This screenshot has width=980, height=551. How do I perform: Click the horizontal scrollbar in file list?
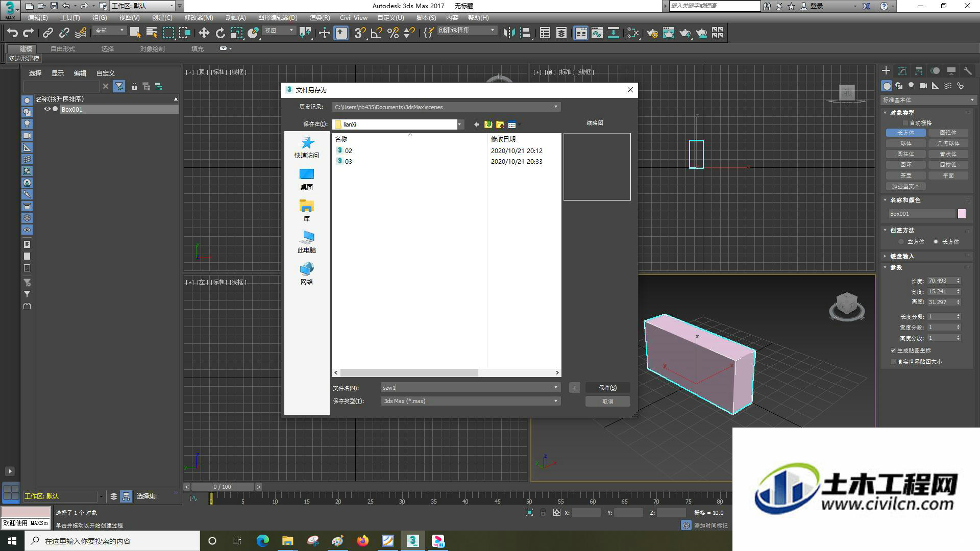[409, 373]
